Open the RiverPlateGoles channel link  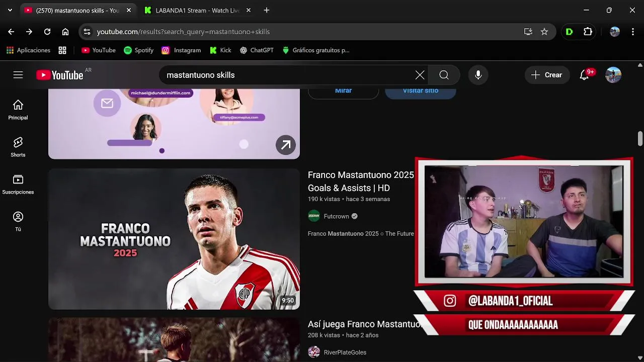[345, 352]
